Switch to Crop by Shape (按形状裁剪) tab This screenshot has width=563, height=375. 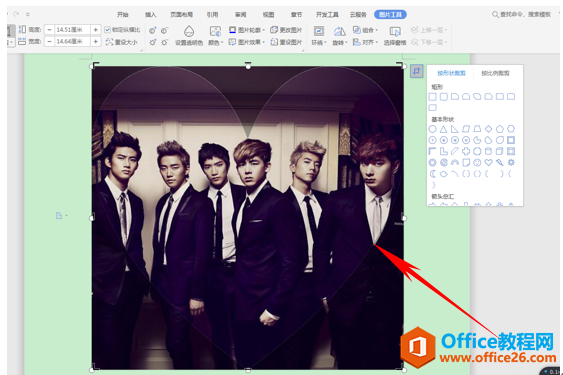[x=451, y=73]
